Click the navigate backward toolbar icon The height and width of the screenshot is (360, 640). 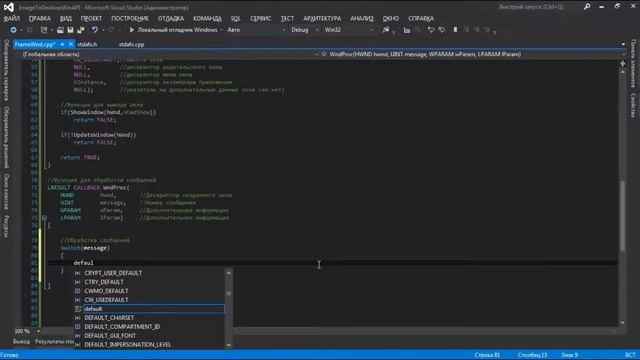click(13, 30)
